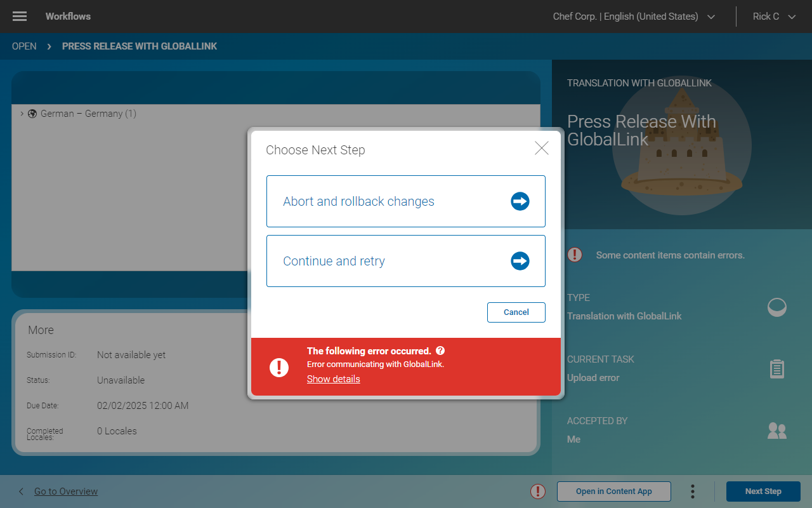
Task: Select Workflows in the top bar
Action: [68, 16]
